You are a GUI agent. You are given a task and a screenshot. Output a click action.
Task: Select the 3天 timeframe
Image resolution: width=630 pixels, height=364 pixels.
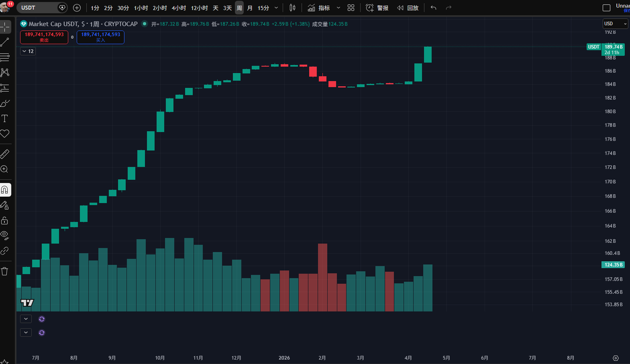[227, 8]
